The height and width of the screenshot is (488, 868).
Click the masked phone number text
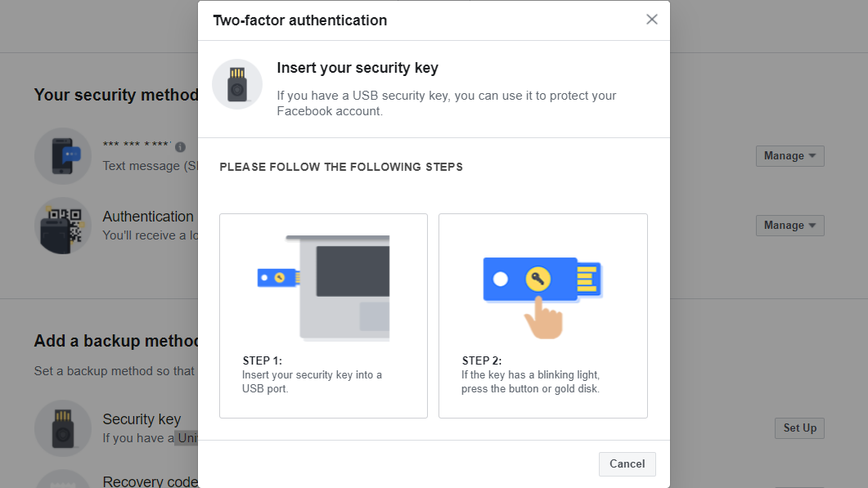pyautogui.click(x=137, y=146)
